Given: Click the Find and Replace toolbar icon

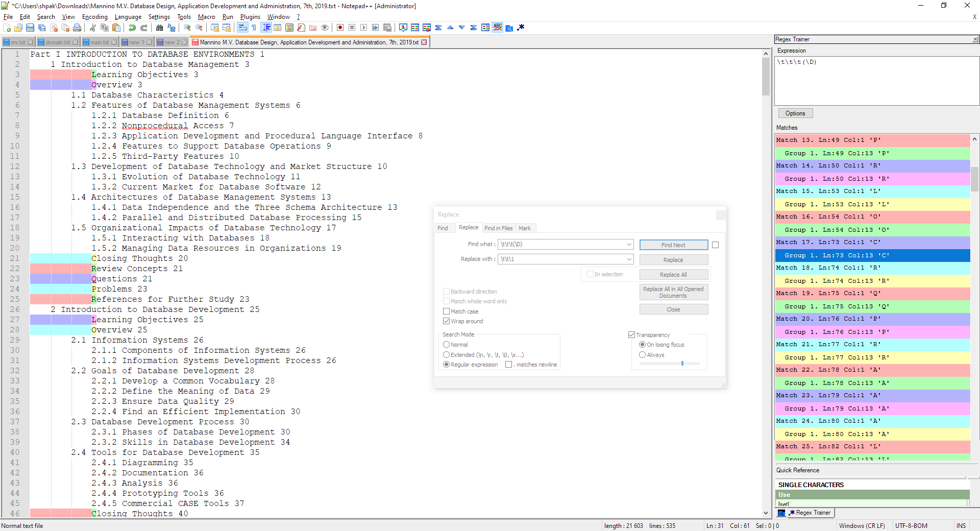Looking at the screenshot, I should [171, 28].
